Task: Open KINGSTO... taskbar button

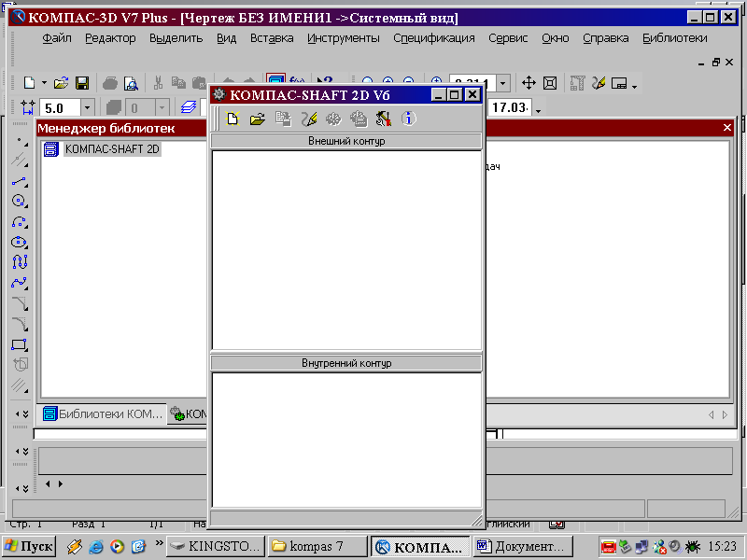Action: [x=216, y=546]
